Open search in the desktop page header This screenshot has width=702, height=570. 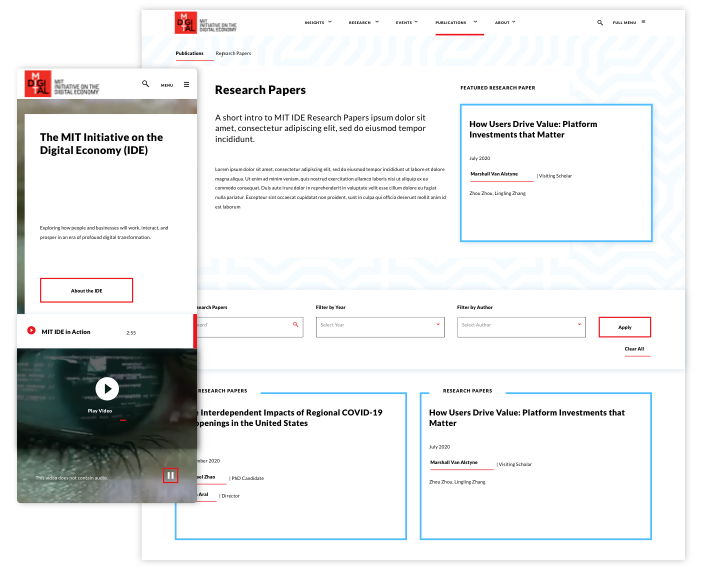[x=600, y=22]
